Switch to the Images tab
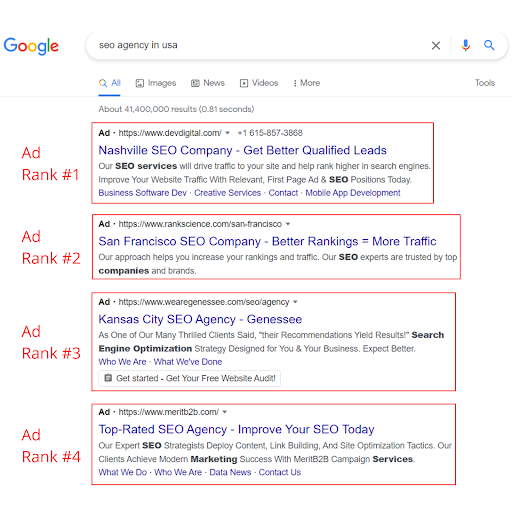 click(x=156, y=83)
